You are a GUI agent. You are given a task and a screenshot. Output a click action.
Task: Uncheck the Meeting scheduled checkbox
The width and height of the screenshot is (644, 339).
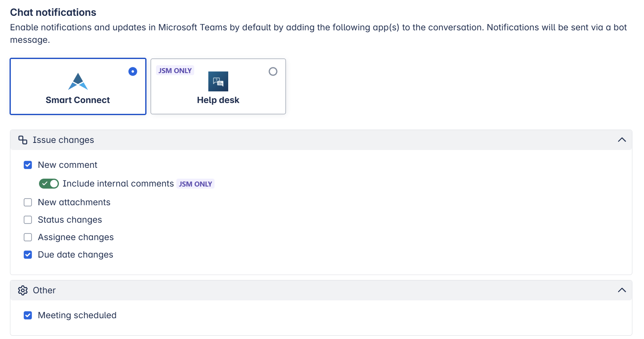pos(28,315)
